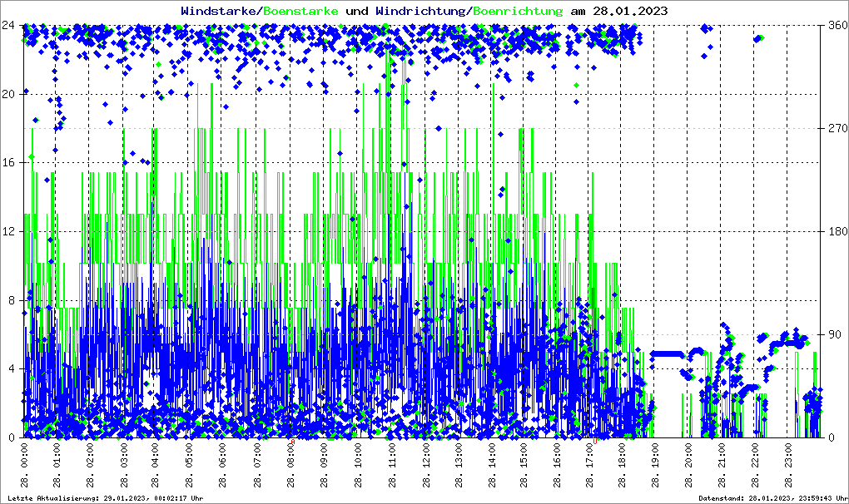This screenshot has width=849, height=504.
Task: Click the '28. 00:00' time axis label
Action: (x=24, y=465)
